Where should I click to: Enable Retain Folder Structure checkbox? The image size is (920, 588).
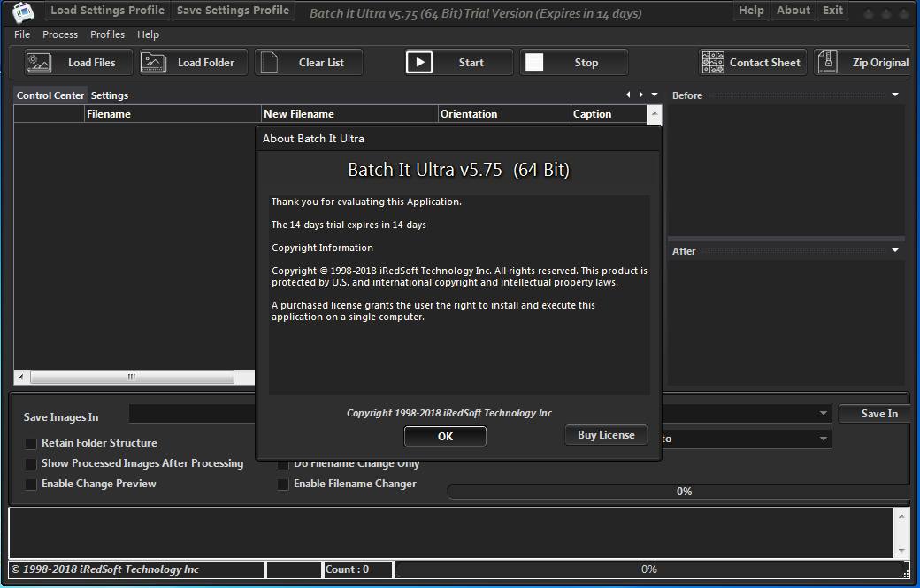[x=31, y=443]
